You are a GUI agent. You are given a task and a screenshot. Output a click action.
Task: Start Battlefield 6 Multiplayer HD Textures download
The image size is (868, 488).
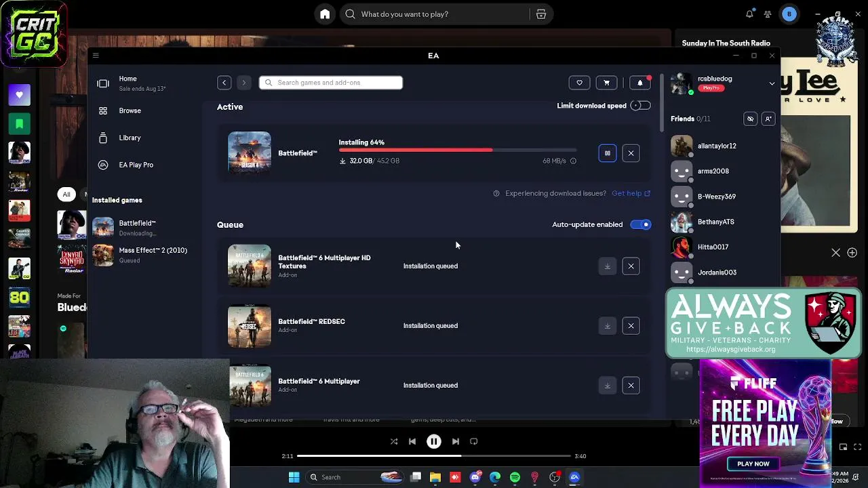click(608, 266)
